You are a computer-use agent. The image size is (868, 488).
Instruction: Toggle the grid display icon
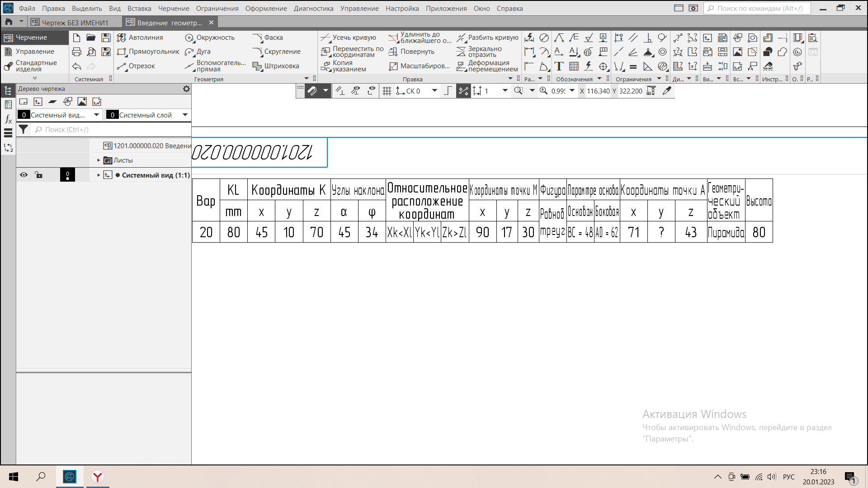coord(387,91)
